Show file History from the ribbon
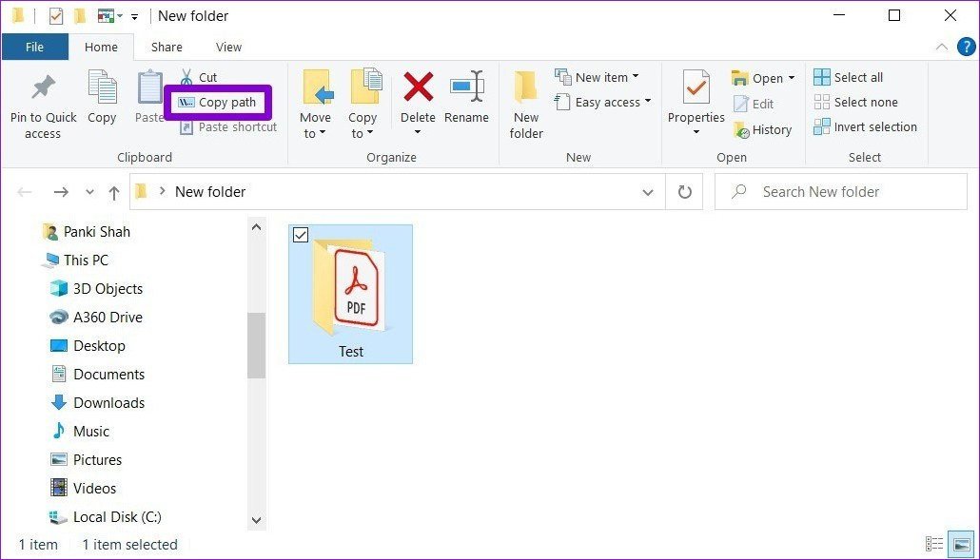 pyautogui.click(x=762, y=130)
